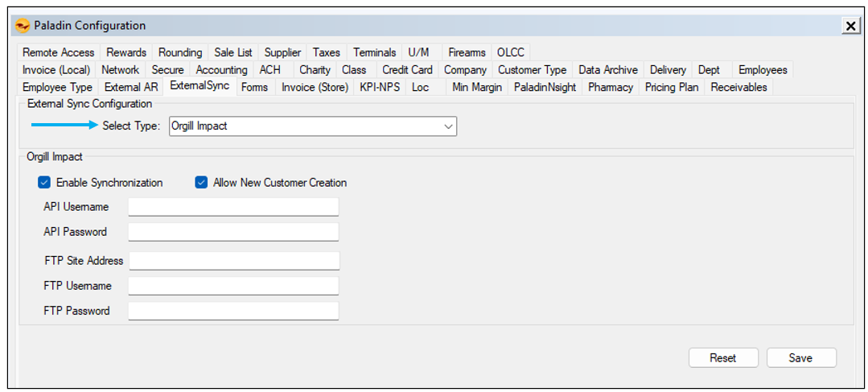
Task: Open the Pricing Plan tab
Action: tap(672, 87)
